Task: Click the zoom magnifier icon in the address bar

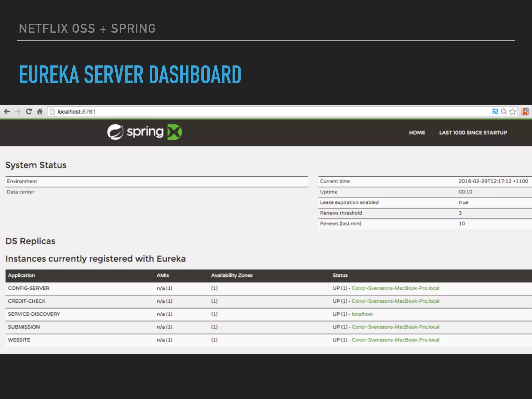Action: pyautogui.click(x=504, y=111)
